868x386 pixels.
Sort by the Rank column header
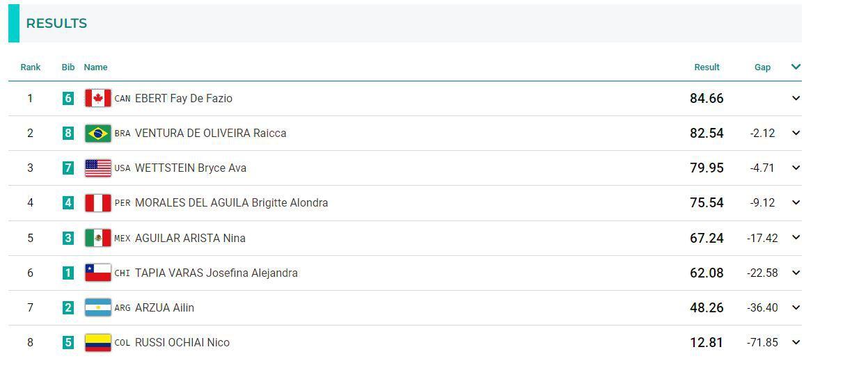coord(31,67)
